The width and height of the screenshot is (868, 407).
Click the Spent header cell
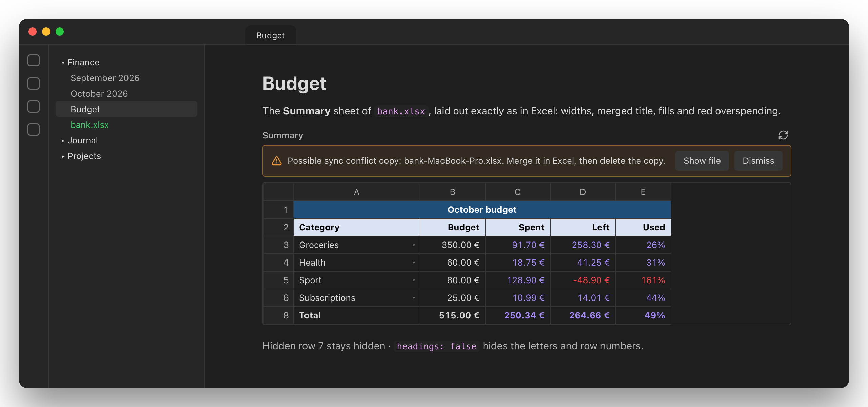pos(517,227)
